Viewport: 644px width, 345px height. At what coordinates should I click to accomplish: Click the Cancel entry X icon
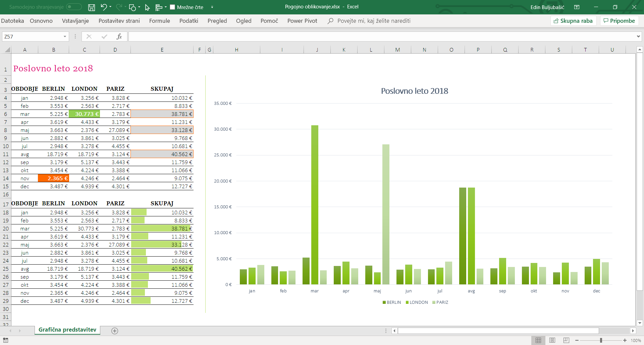point(89,37)
